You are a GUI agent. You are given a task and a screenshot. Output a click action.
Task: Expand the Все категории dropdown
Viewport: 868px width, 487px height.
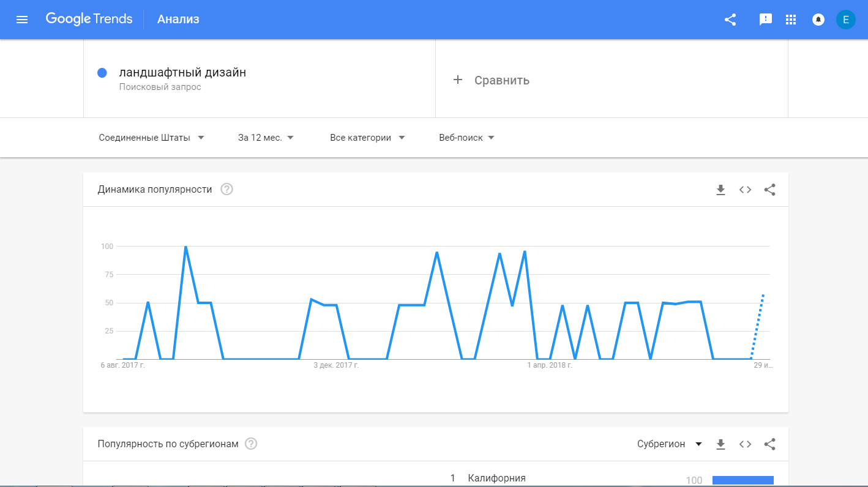coord(367,138)
